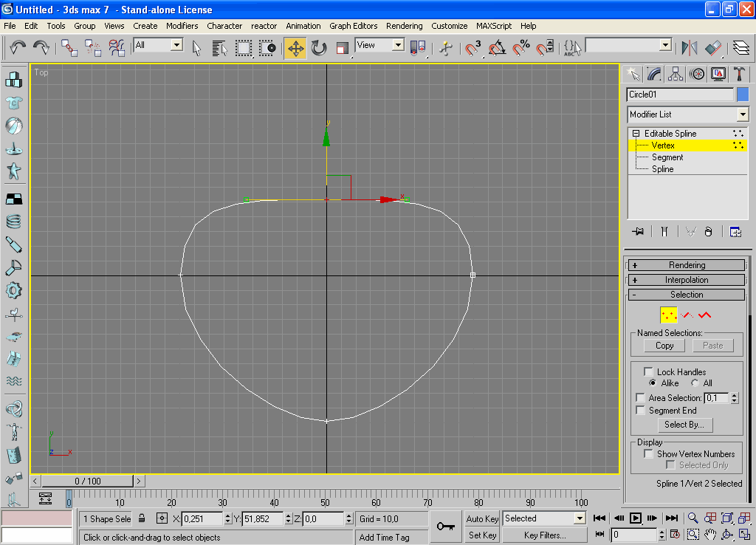Image resolution: width=756 pixels, height=545 pixels.
Task: Activate the Select and Move tool
Action: tap(295, 48)
